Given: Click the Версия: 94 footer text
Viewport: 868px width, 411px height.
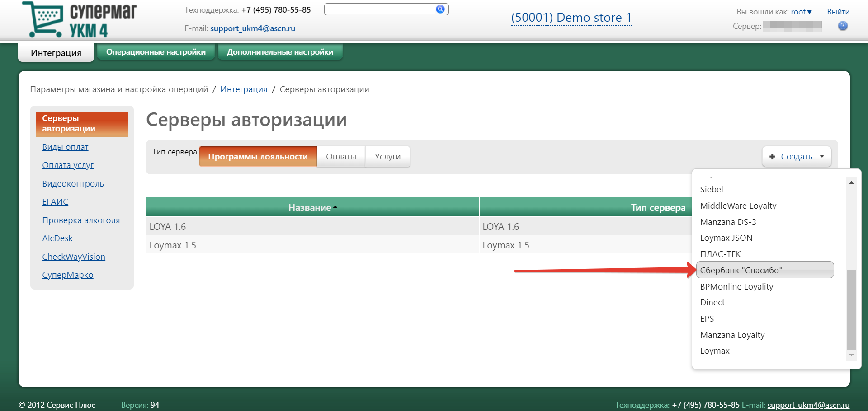Looking at the screenshot, I should click(140, 405).
